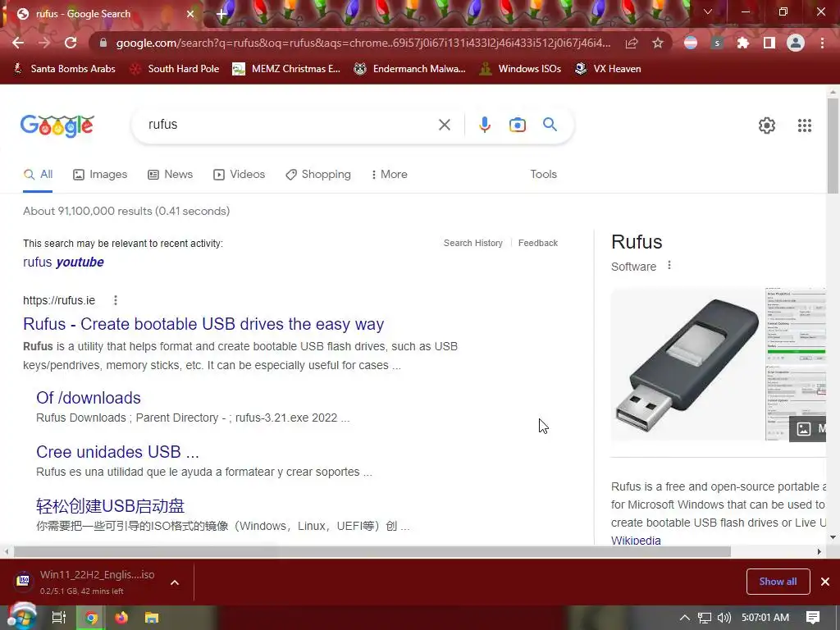Open Google quick settings gear
Screen dimensions: 840x630
click(767, 126)
